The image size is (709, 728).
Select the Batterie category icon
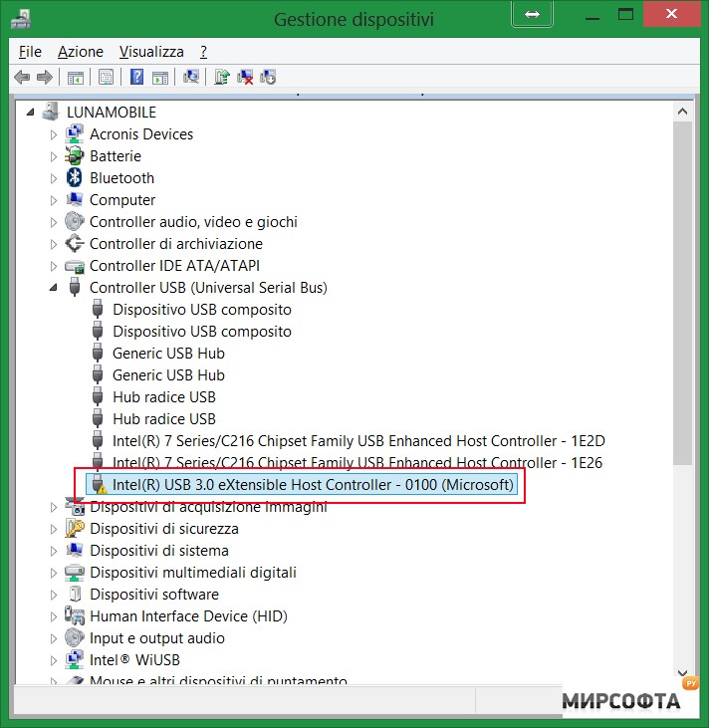coord(75,156)
